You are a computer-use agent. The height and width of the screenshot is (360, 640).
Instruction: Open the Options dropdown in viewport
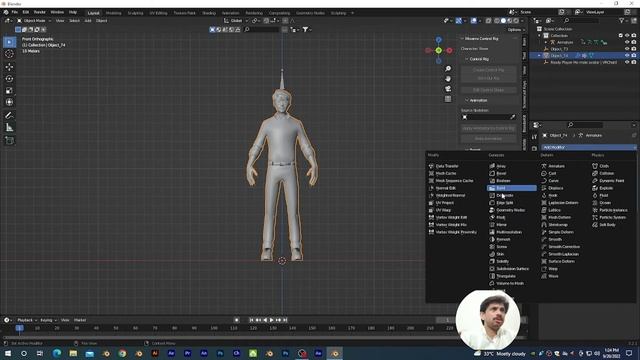pos(516,29)
